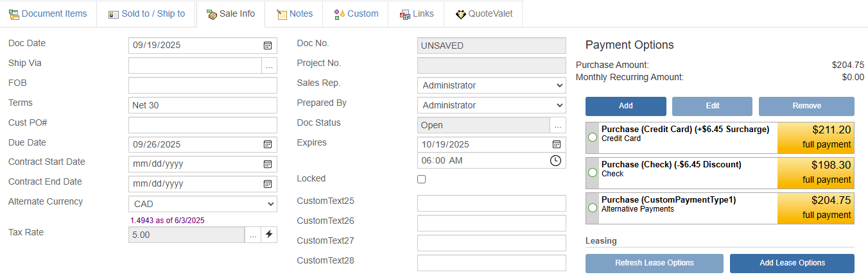868x277 pixels.
Task: Open the Doc Date calendar picker icon
Action: click(268, 46)
